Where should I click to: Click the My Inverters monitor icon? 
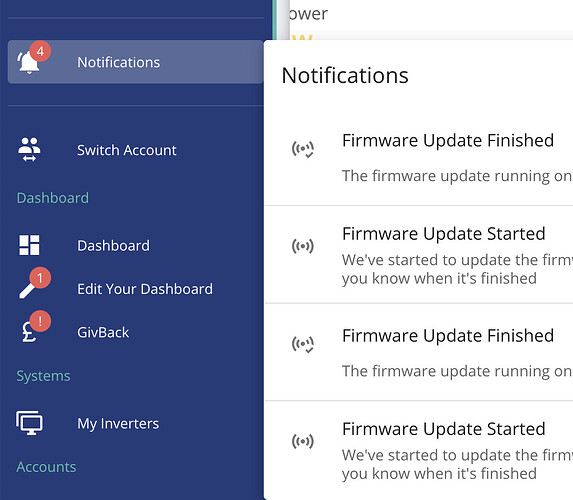29,423
